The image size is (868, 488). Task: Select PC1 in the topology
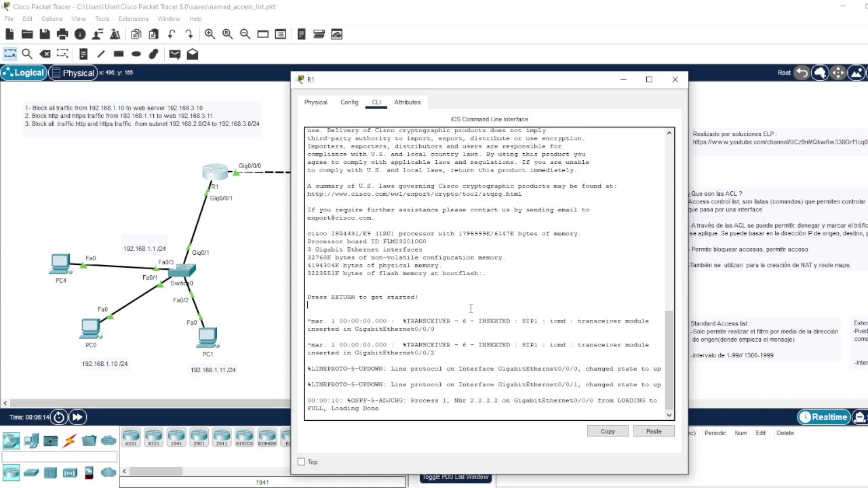coord(208,338)
